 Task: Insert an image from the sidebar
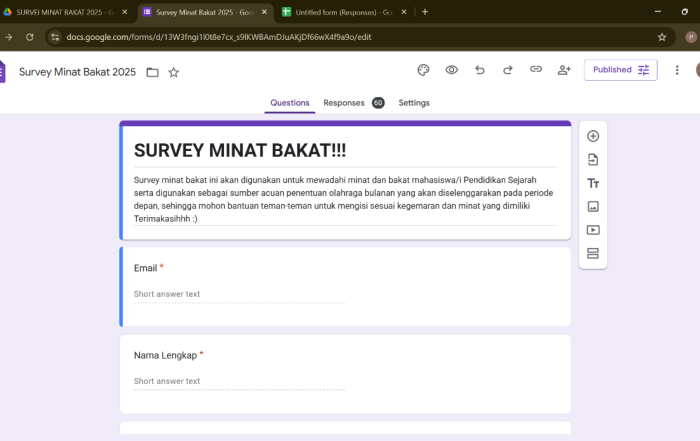593,207
